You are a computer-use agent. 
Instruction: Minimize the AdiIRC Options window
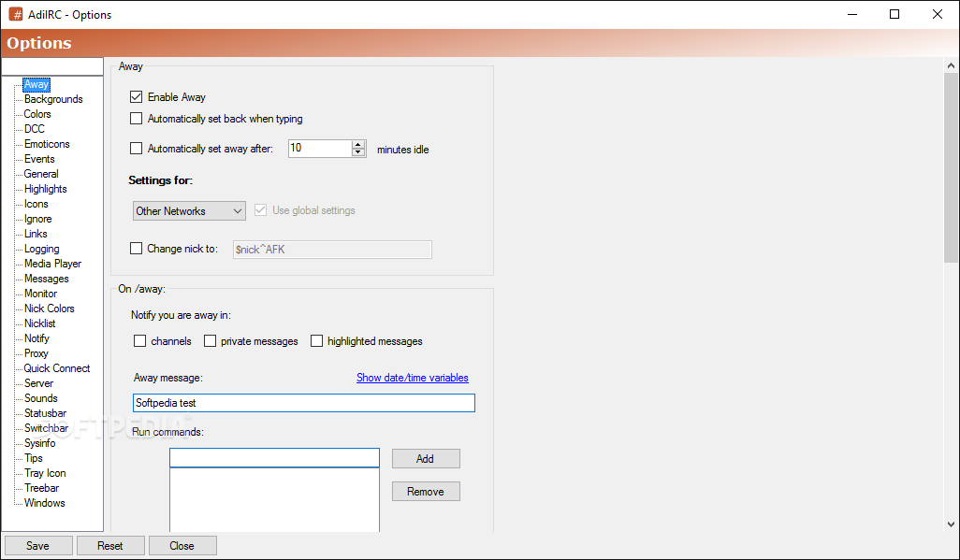tap(852, 14)
